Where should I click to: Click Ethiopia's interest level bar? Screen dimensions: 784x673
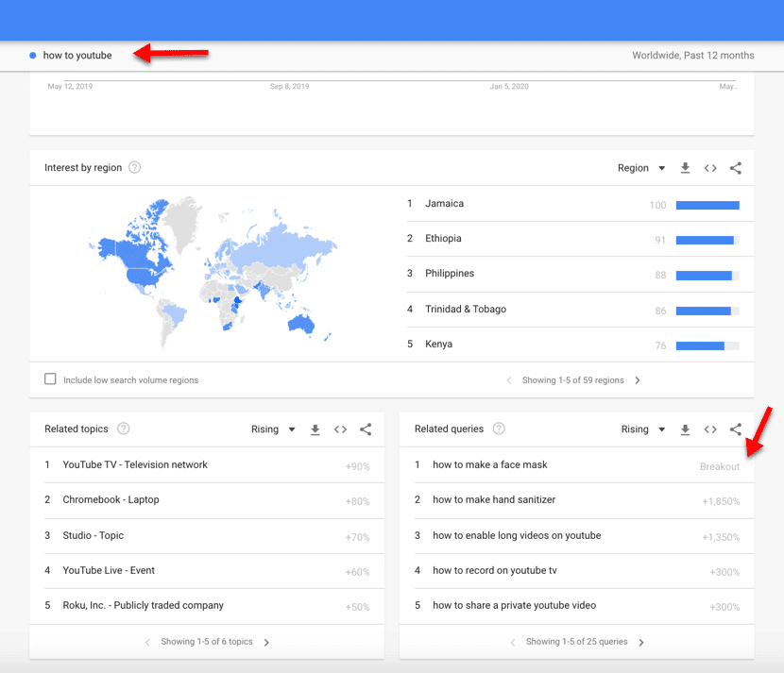pyautogui.click(x=705, y=240)
